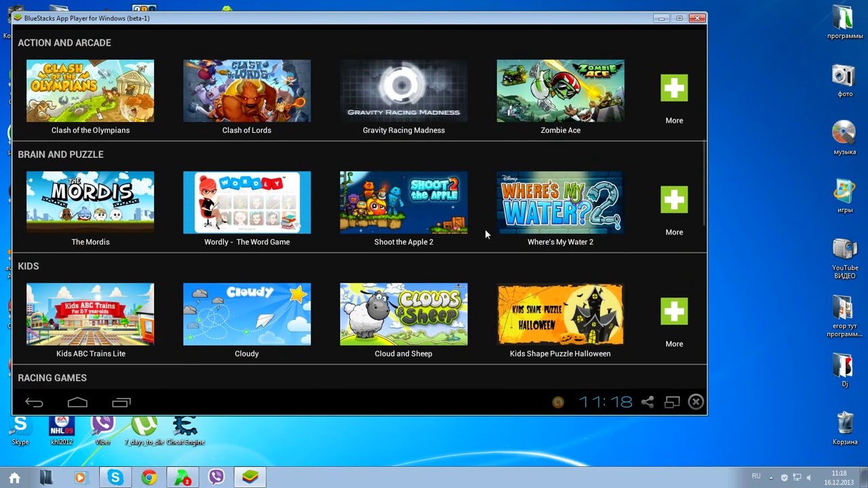The width and height of the screenshot is (868, 488).
Task: Open Clash of the Olympians game thumbnail
Action: 90,91
